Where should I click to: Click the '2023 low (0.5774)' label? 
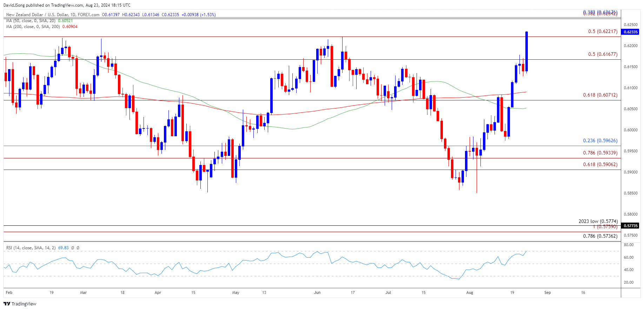[598, 221]
